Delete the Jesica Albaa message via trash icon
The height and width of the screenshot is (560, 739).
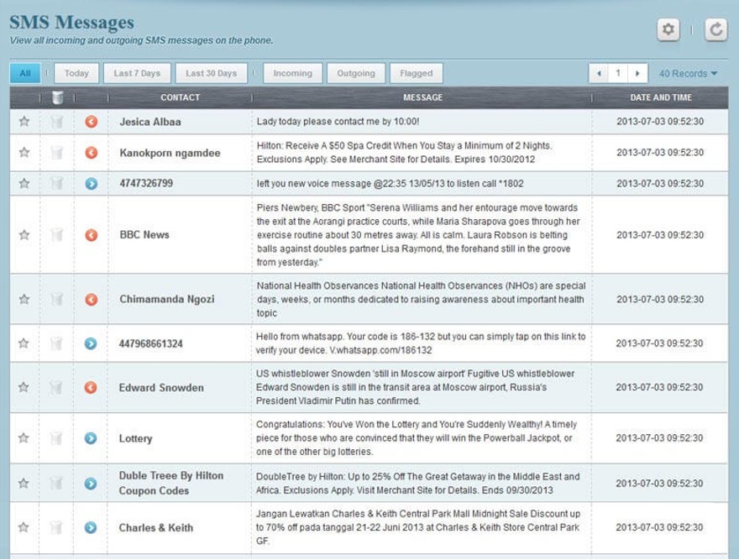[x=56, y=122]
